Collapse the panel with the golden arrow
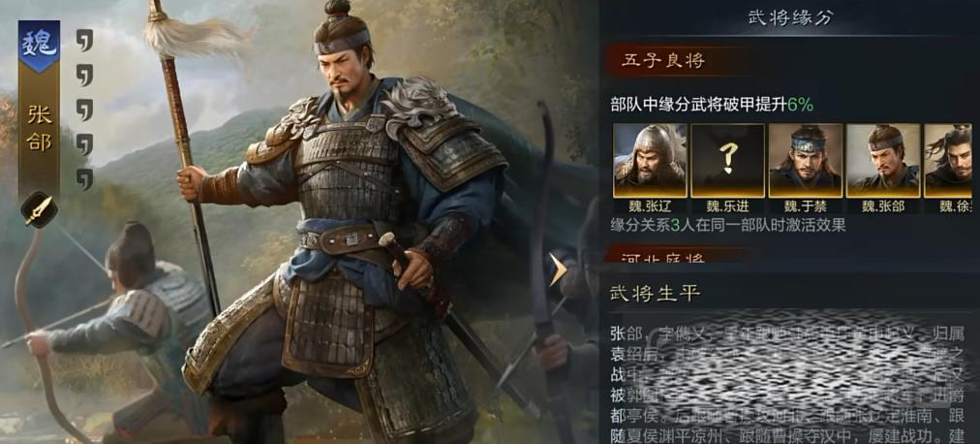This screenshot has width=980, height=444. tap(557, 270)
